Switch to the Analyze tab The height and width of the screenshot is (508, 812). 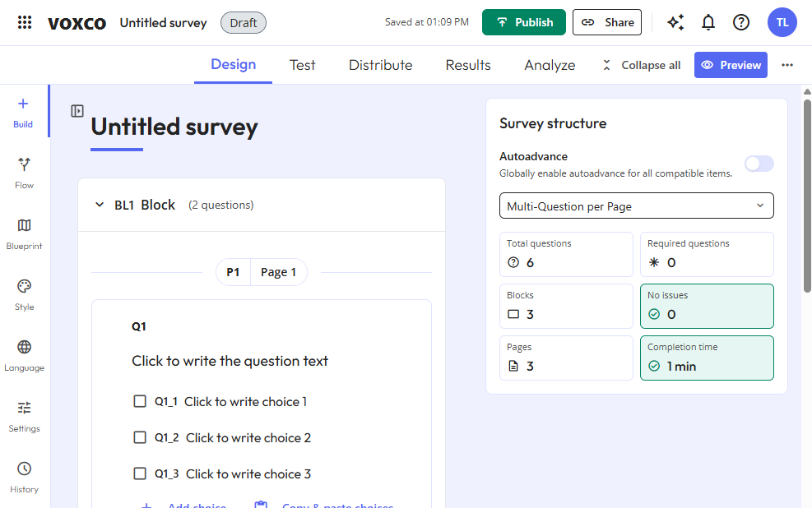(550, 65)
